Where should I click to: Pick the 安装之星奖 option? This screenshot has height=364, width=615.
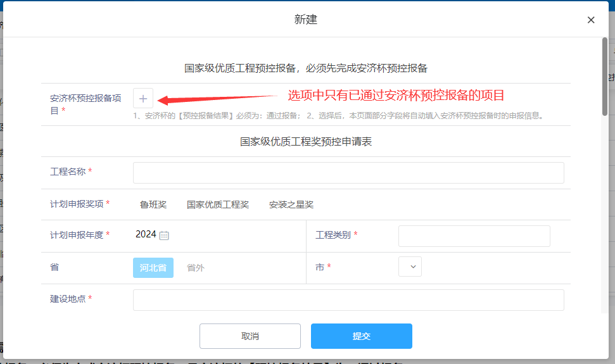(x=291, y=204)
